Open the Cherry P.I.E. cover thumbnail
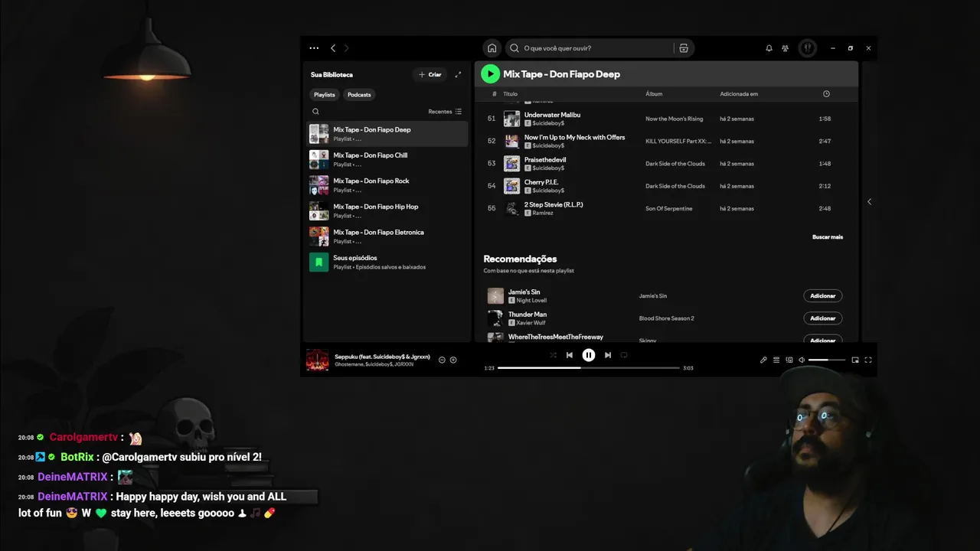The height and width of the screenshot is (551, 980). point(511,186)
